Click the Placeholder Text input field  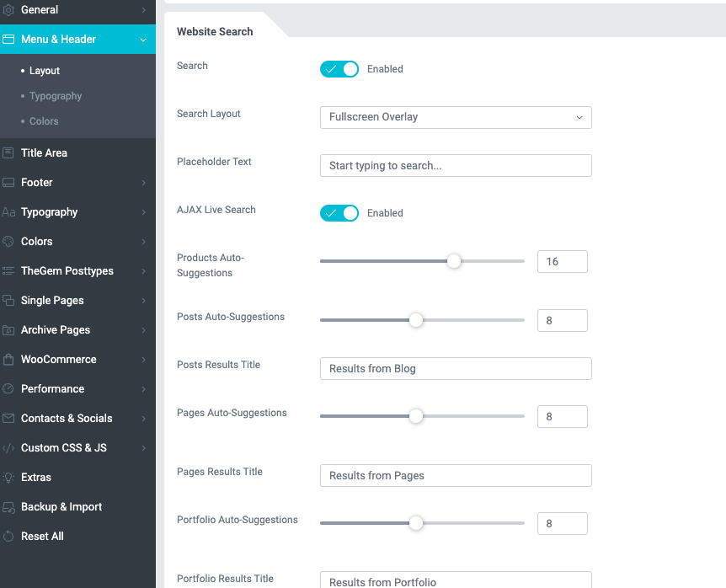tap(455, 165)
